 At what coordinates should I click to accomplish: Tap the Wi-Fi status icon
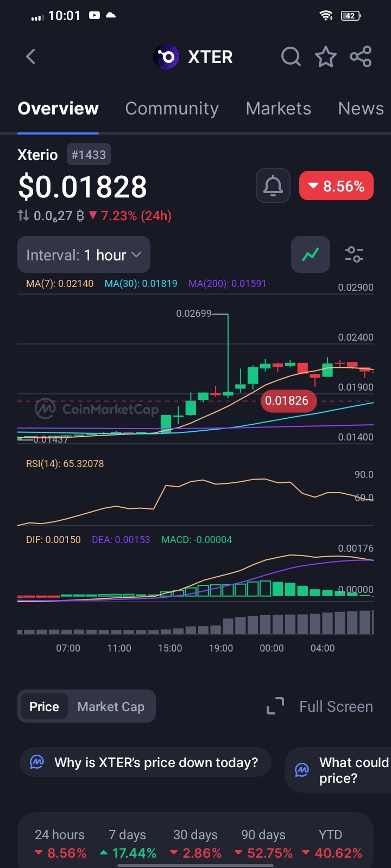point(326,16)
